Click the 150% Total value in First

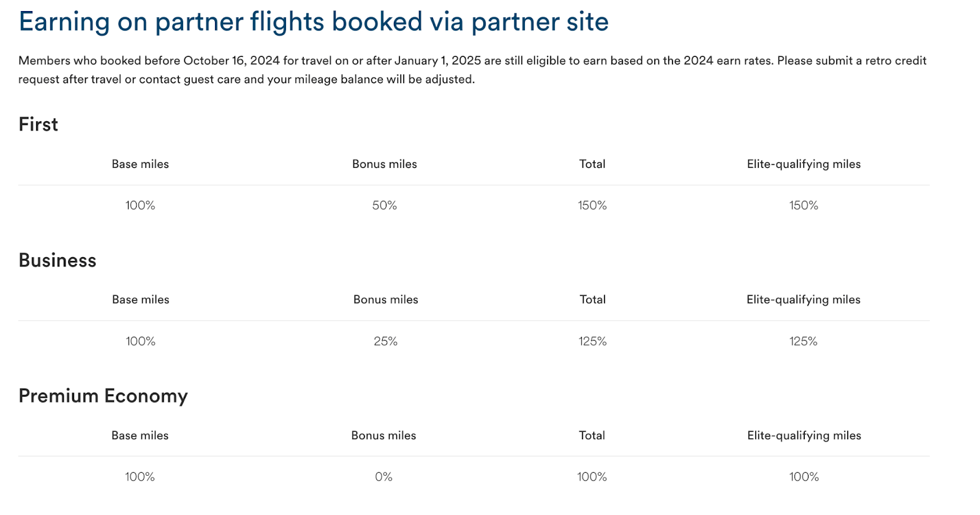point(592,206)
